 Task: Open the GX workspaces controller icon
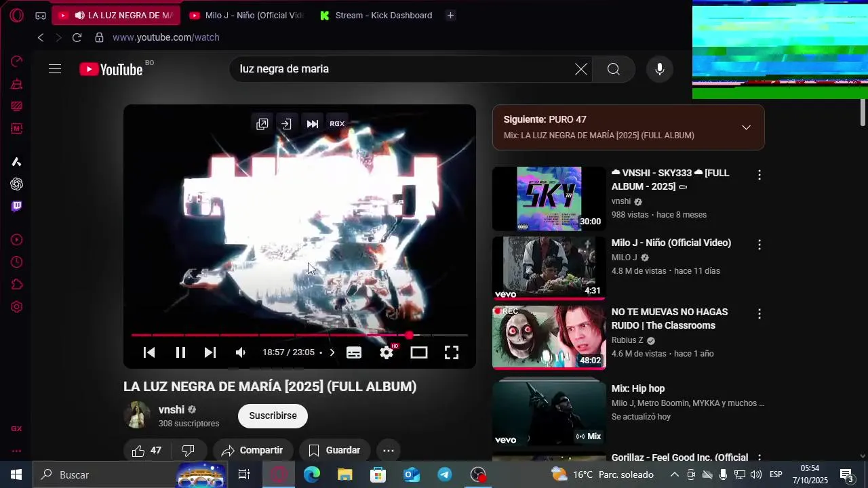point(41,15)
